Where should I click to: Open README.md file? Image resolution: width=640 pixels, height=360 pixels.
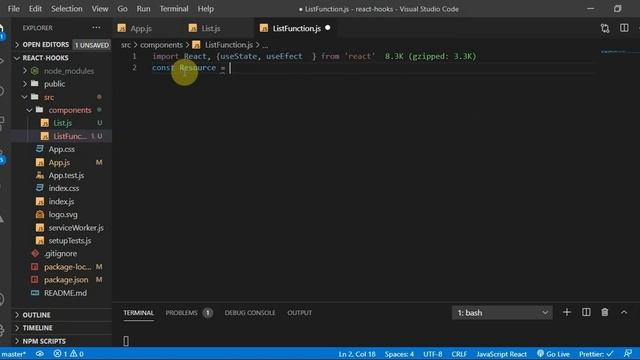65,293
